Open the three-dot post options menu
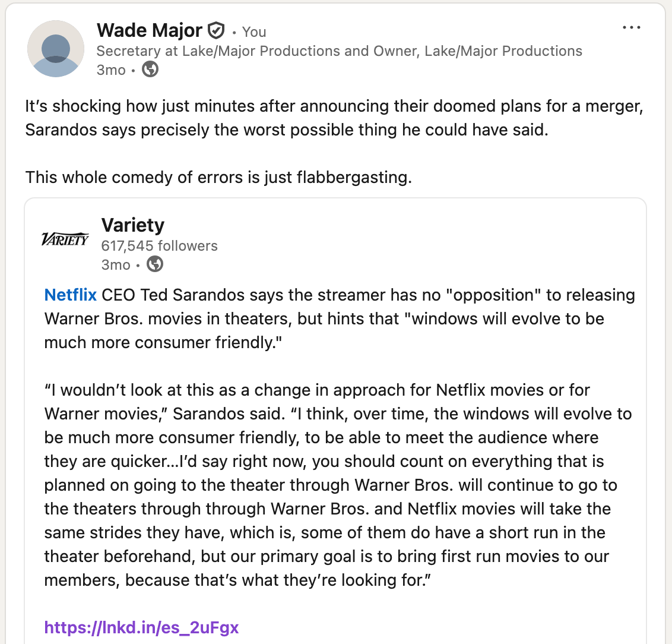Image resolution: width=672 pixels, height=644 pixels. tap(631, 27)
